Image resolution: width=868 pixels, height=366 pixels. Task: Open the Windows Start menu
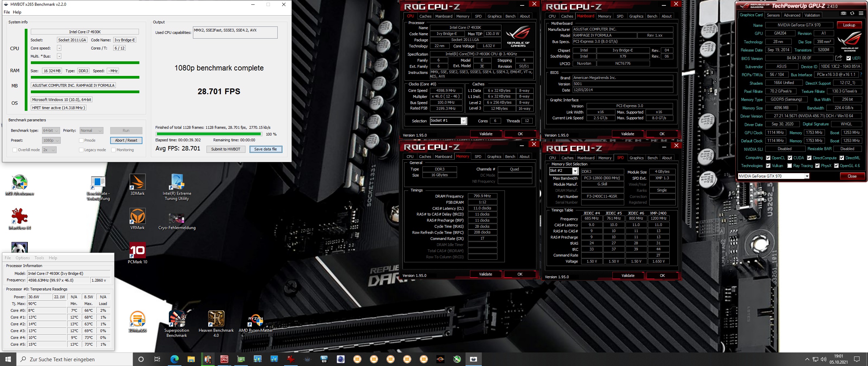pos(8,359)
